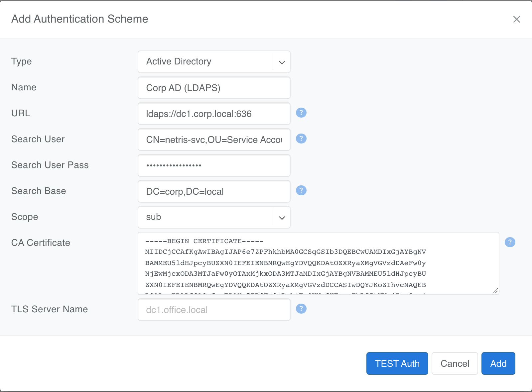Click the Search Base label
This screenshot has width=532, height=392.
click(x=39, y=191)
